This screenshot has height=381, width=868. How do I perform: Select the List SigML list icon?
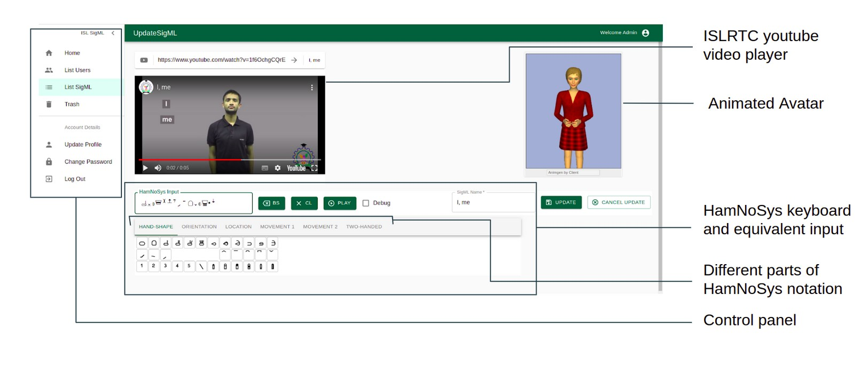tap(49, 87)
